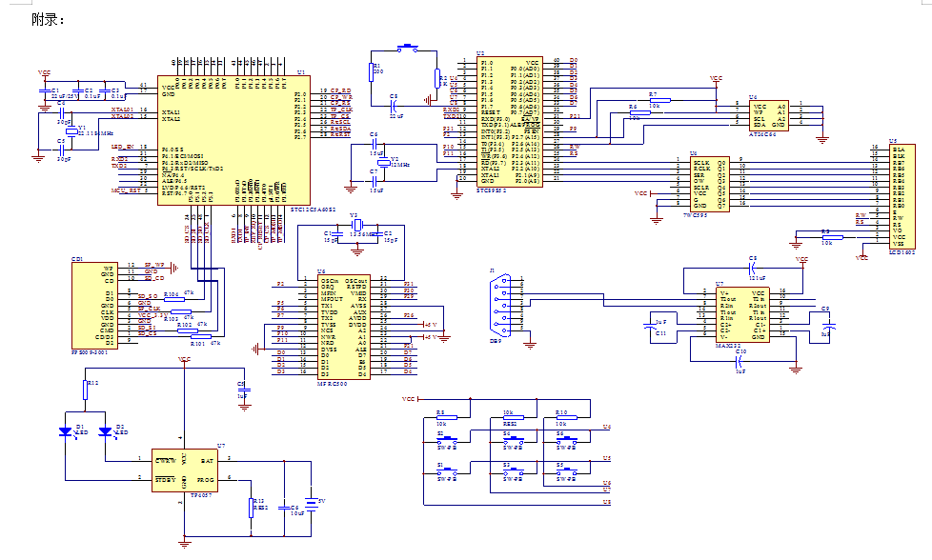Select the RESET pin label on STC89S52
Screen dimensions: 932x560
click(x=491, y=112)
